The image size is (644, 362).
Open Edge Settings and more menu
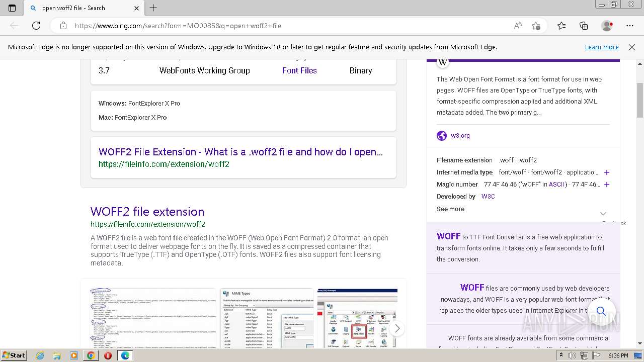630,26
